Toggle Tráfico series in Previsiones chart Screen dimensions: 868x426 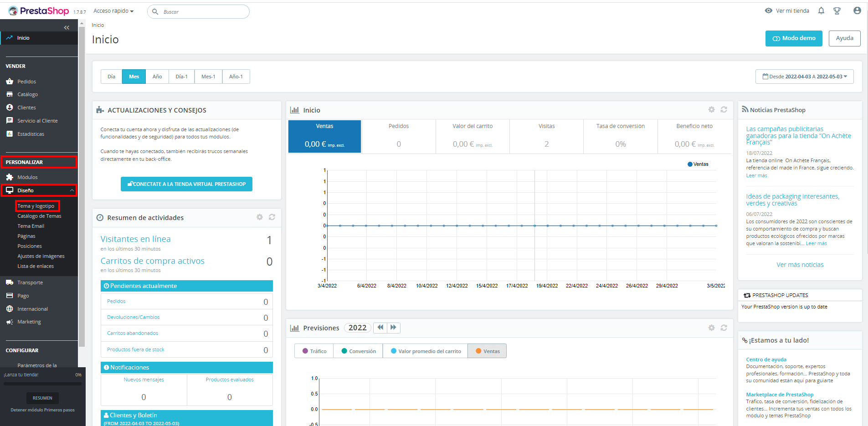tap(314, 351)
